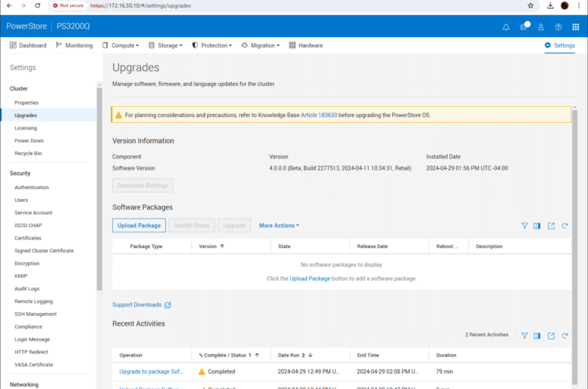This screenshot has height=389, width=588.
Task: Open Encryption security settings
Action: (27, 264)
